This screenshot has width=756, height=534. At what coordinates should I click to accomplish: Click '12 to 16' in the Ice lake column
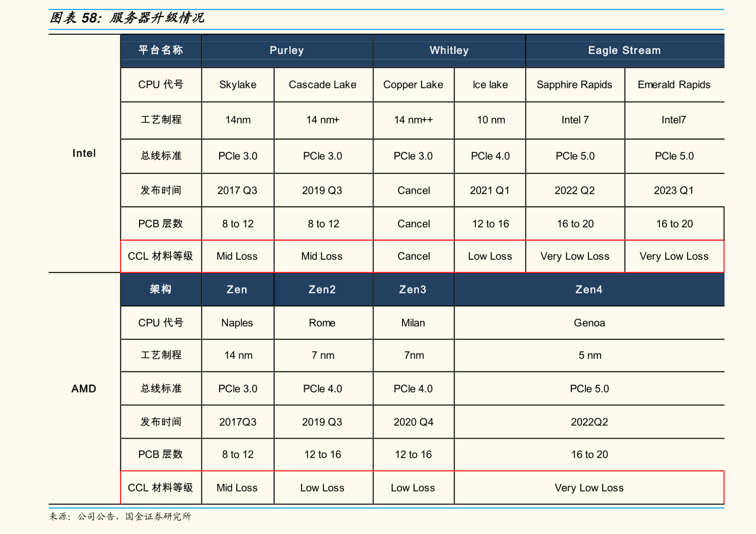[x=490, y=224]
